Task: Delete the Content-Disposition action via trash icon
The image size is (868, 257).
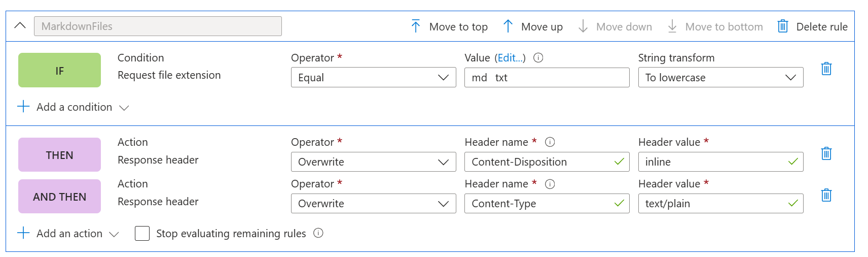Action: pos(826,153)
